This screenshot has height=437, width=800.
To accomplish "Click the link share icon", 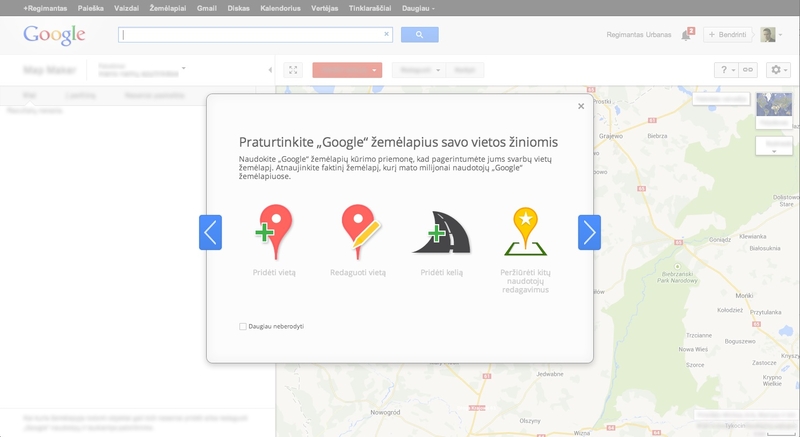I will click(x=748, y=70).
